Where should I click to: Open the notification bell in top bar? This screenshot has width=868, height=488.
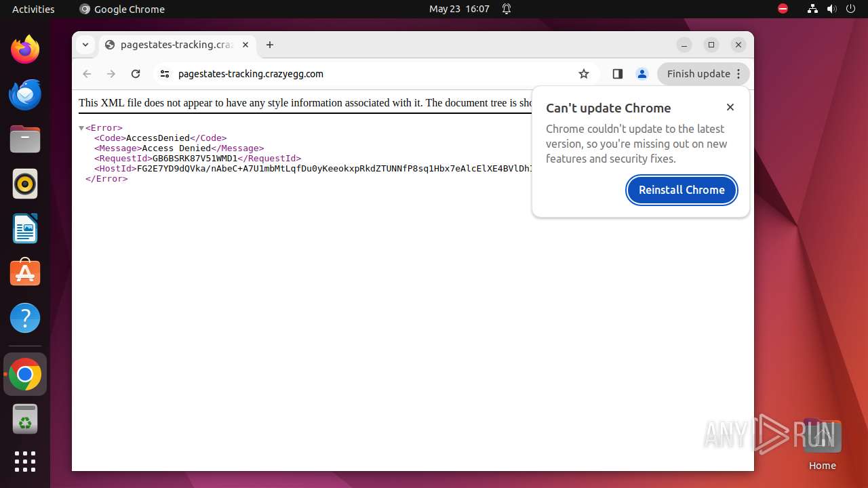[x=506, y=9]
